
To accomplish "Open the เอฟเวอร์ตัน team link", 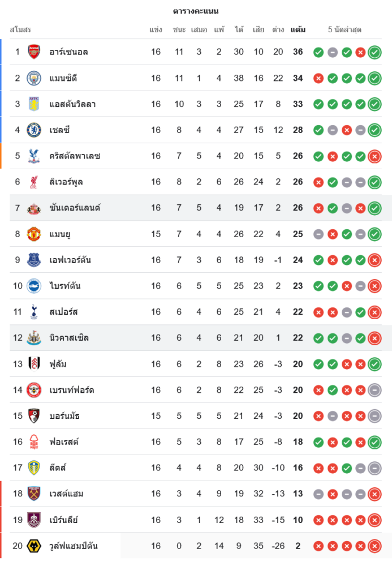I will (x=70, y=260).
